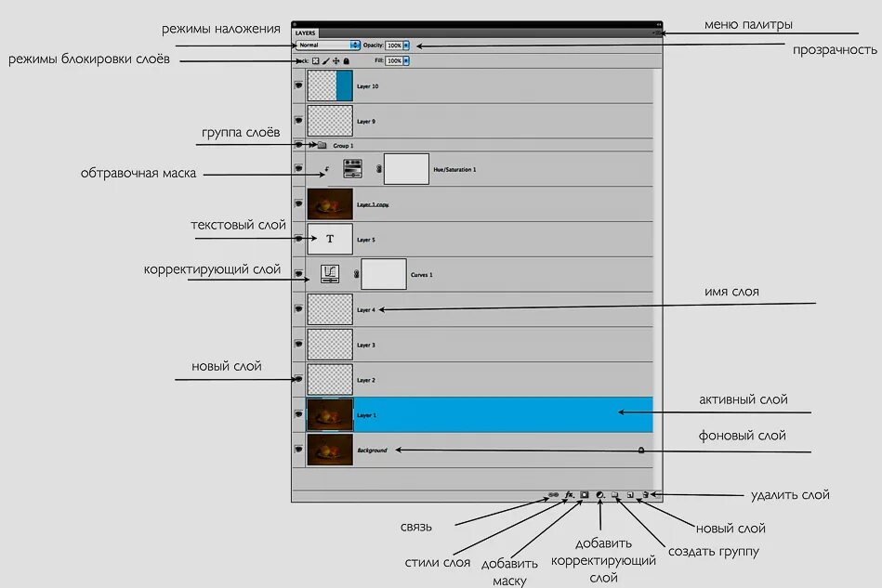Select the Layer 1 copy image thumbnail
882x588 pixels.
(x=330, y=203)
